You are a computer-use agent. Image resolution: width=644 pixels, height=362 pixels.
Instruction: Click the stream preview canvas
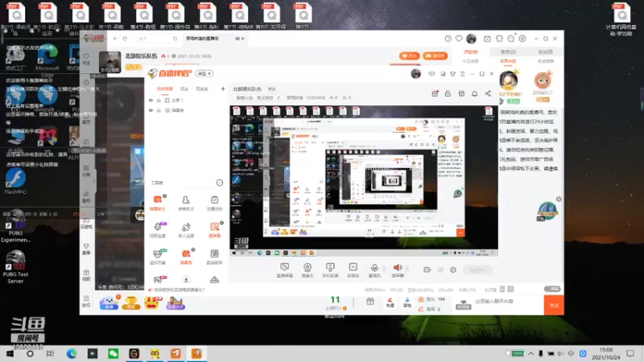pos(364,181)
